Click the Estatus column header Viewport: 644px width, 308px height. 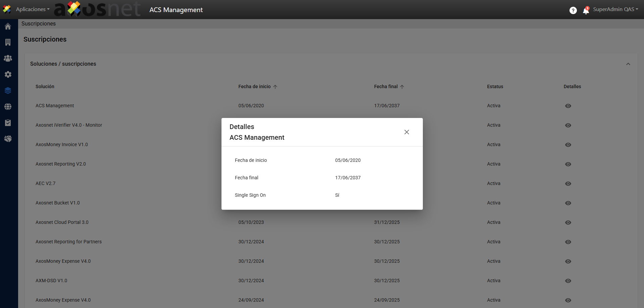tap(495, 86)
